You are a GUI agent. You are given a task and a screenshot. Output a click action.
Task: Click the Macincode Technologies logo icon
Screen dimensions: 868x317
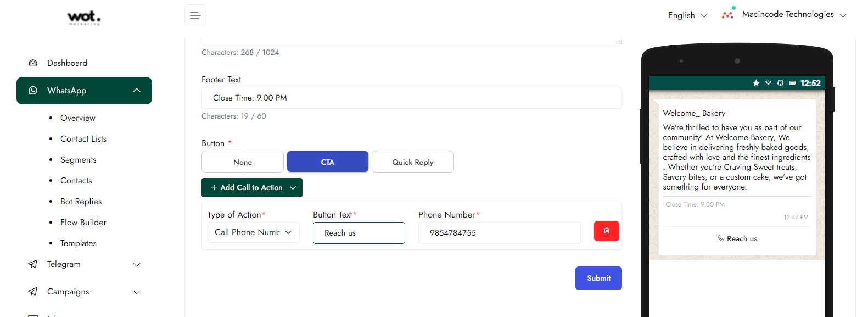pyautogui.click(x=728, y=14)
